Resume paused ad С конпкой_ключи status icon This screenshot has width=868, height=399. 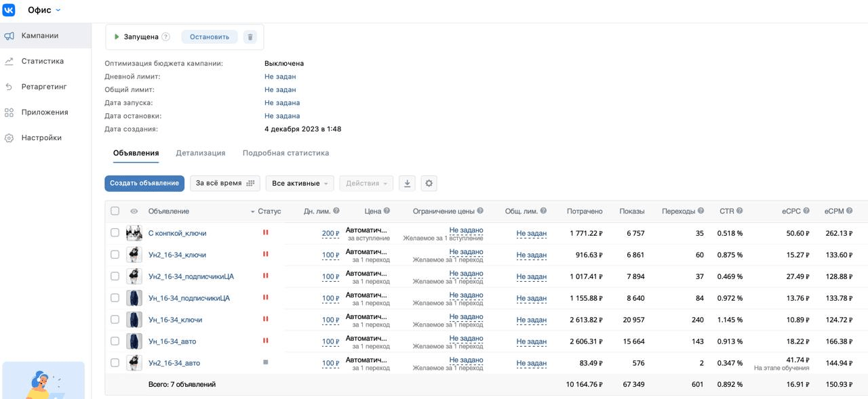[265, 232]
